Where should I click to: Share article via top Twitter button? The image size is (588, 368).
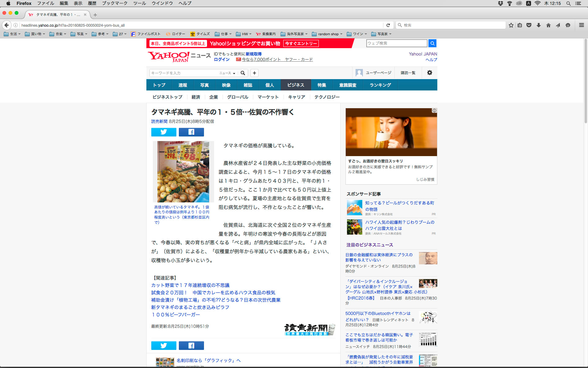[164, 132]
